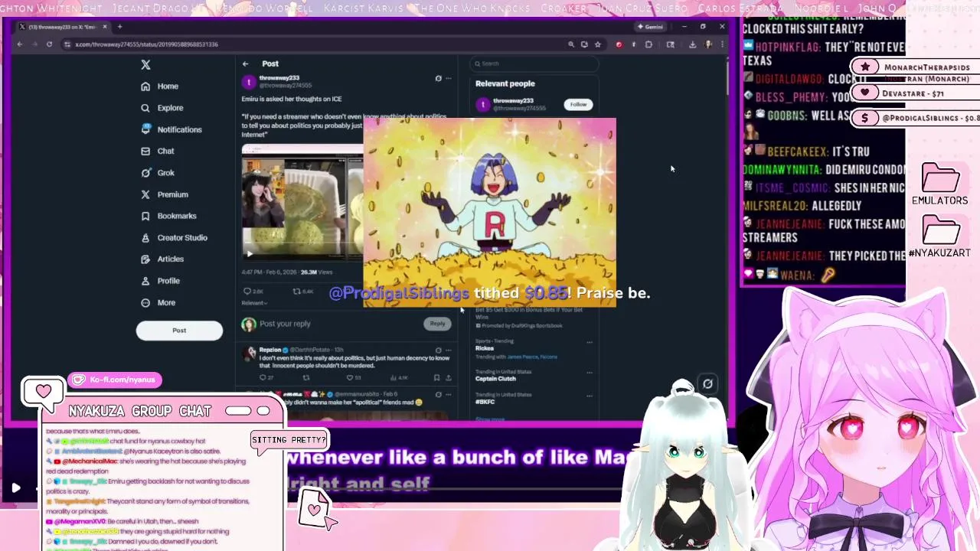This screenshot has width=980, height=551.
Task: Open the X logo home link
Action: click(145, 65)
